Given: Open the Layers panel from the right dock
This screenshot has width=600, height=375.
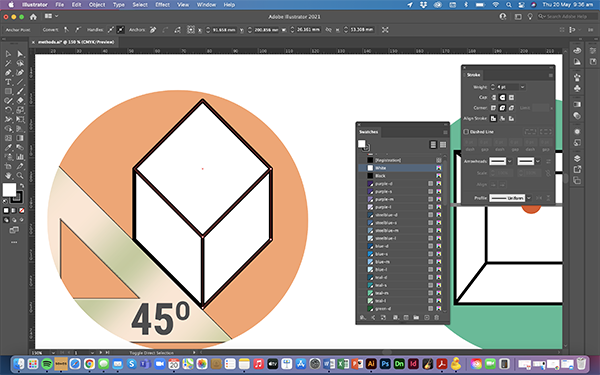Looking at the screenshot, I should 577,158.
